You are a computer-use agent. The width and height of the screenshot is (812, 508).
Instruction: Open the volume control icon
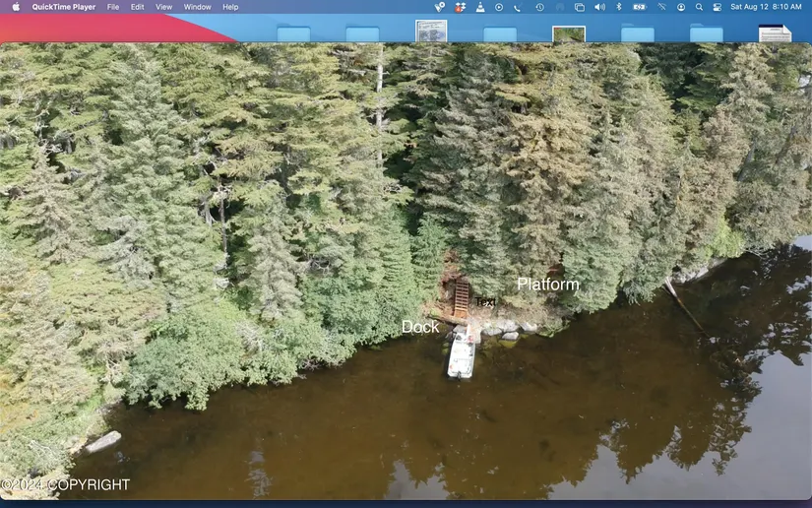click(x=599, y=7)
